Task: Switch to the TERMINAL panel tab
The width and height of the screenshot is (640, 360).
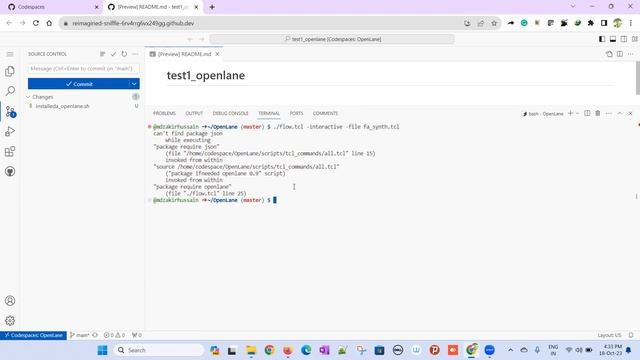Action: [x=269, y=113]
